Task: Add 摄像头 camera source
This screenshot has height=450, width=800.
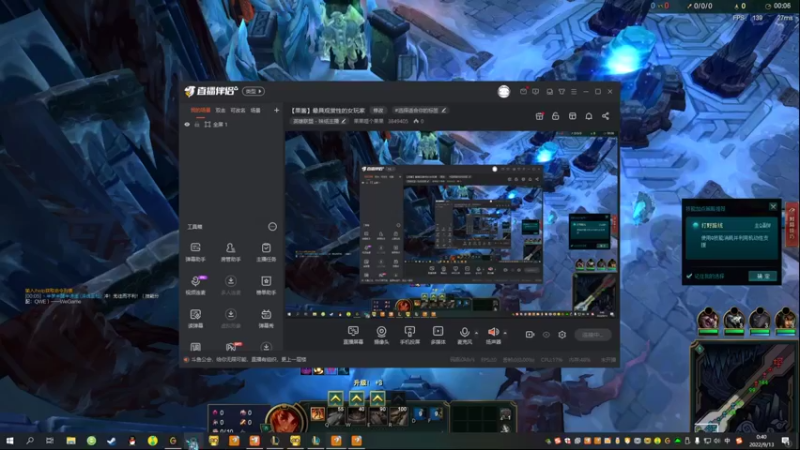Action: click(x=381, y=335)
